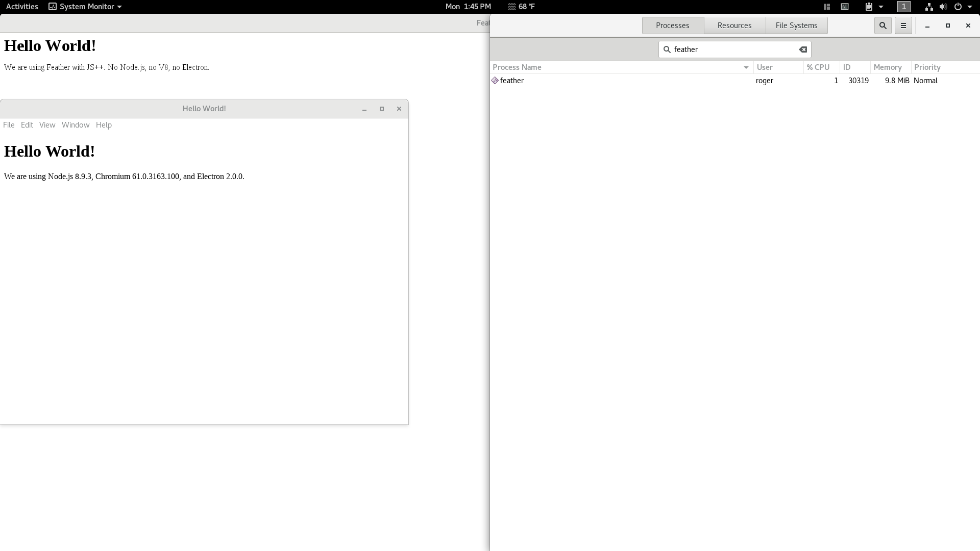Sort processes by Memory column
Screen dimensions: 980x551
tap(887, 67)
